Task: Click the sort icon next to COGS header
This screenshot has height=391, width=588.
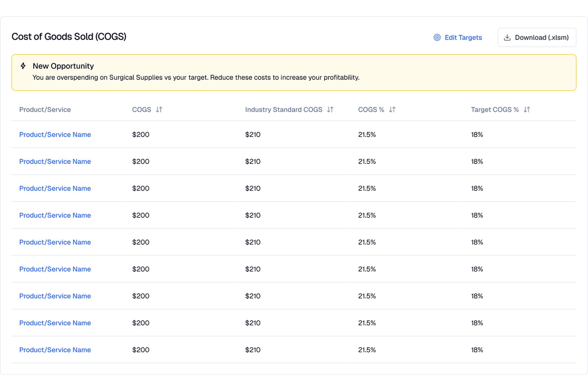Action: [x=159, y=110]
